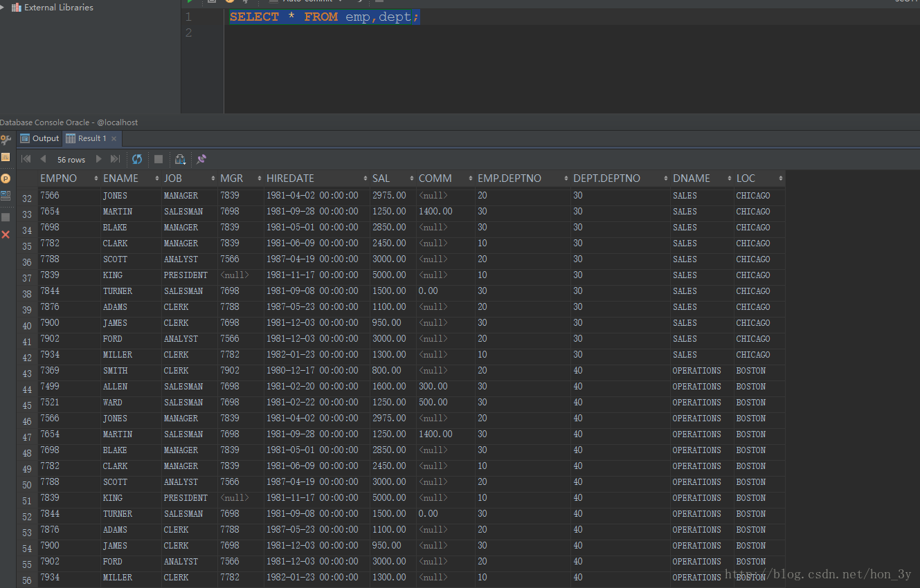Select the JAMES cell in row 40

coord(116,323)
